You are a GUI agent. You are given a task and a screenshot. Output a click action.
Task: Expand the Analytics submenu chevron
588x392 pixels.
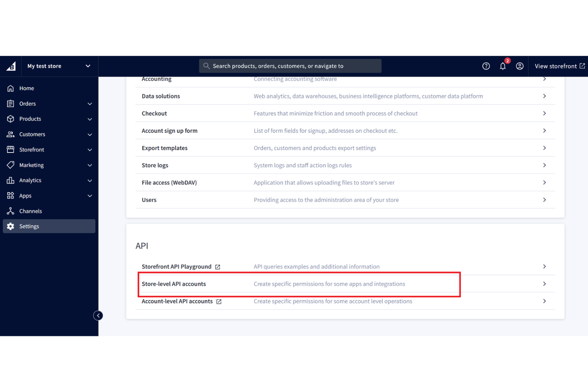tap(90, 181)
